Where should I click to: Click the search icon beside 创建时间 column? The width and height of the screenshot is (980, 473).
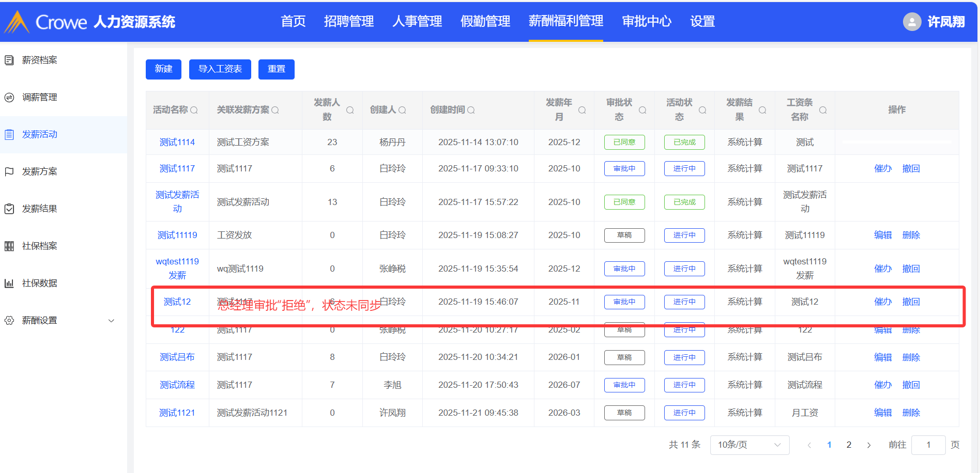[x=471, y=110]
